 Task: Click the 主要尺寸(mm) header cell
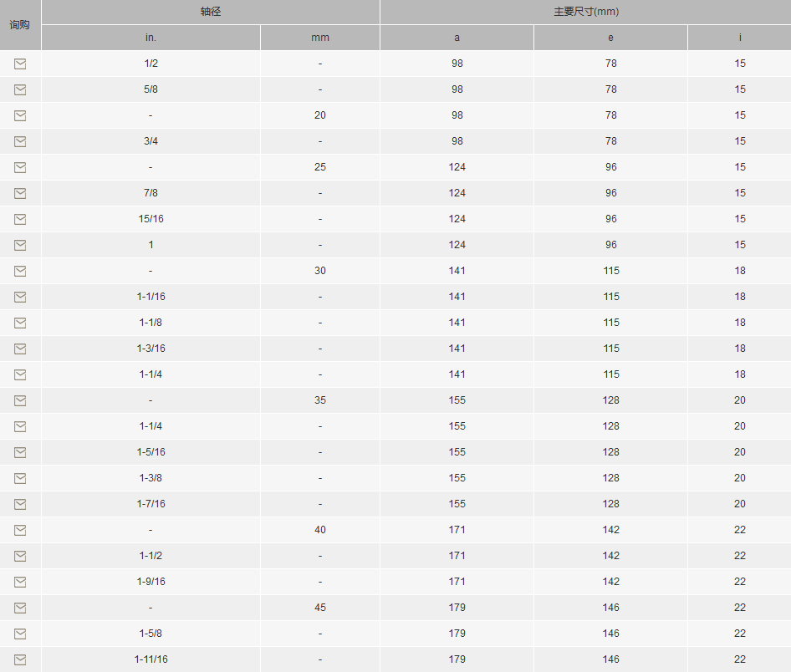click(585, 12)
